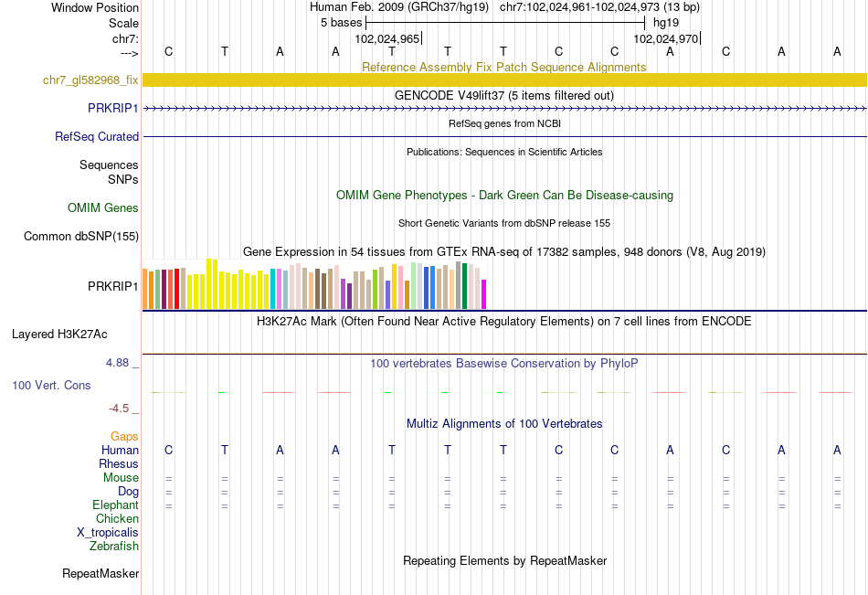Click the OMIM Gene Phenotypes title

[x=504, y=195]
